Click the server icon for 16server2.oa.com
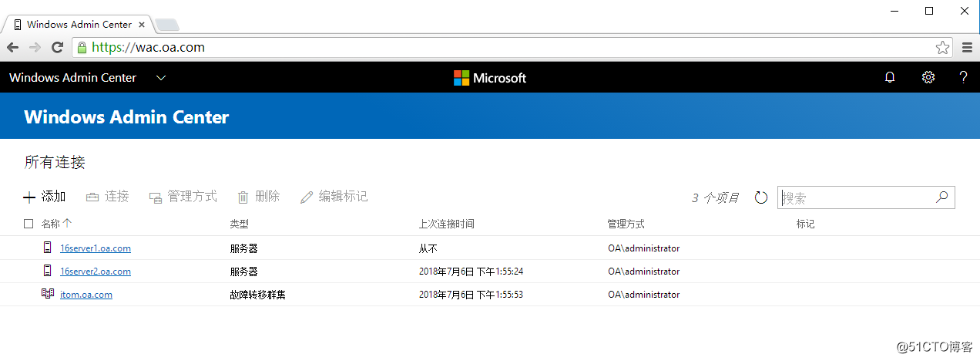This screenshot has height=361, width=980. tap(48, 271)
